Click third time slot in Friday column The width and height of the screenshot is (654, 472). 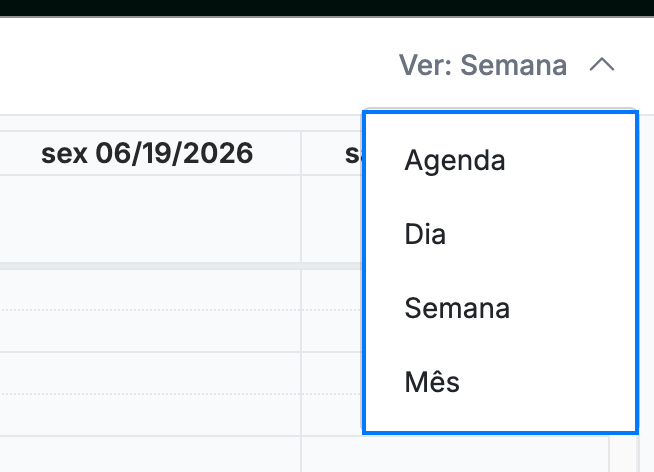[150, 373]
